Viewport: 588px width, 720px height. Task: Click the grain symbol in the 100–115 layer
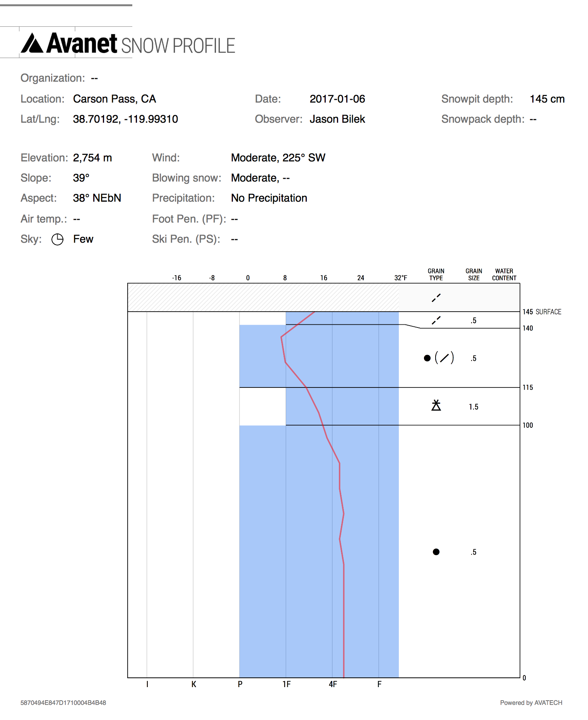click(436, 405)
